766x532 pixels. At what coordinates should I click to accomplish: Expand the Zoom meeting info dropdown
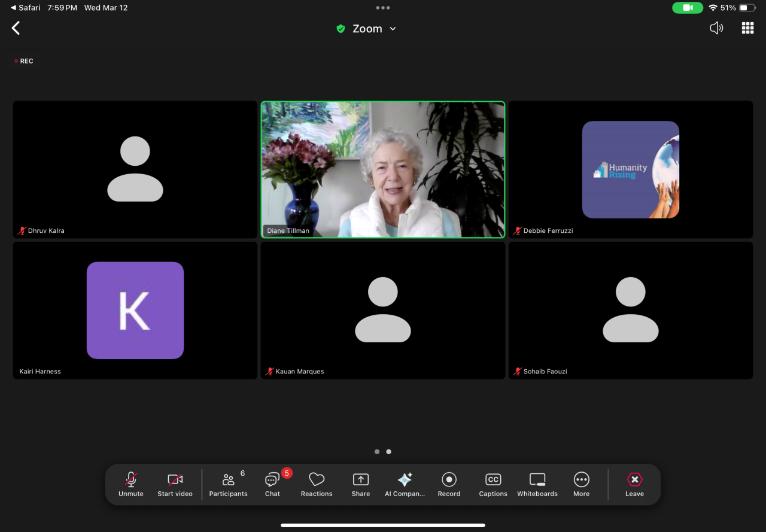(393, 29)
